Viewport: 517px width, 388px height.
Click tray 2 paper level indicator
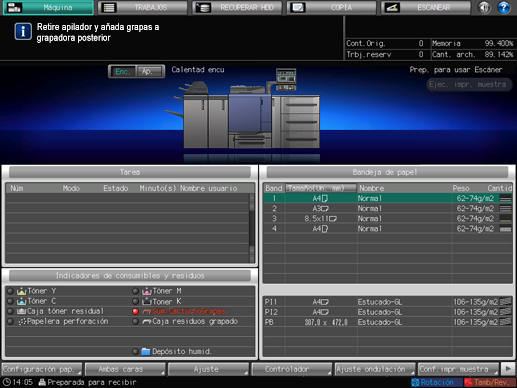point(505,209)
